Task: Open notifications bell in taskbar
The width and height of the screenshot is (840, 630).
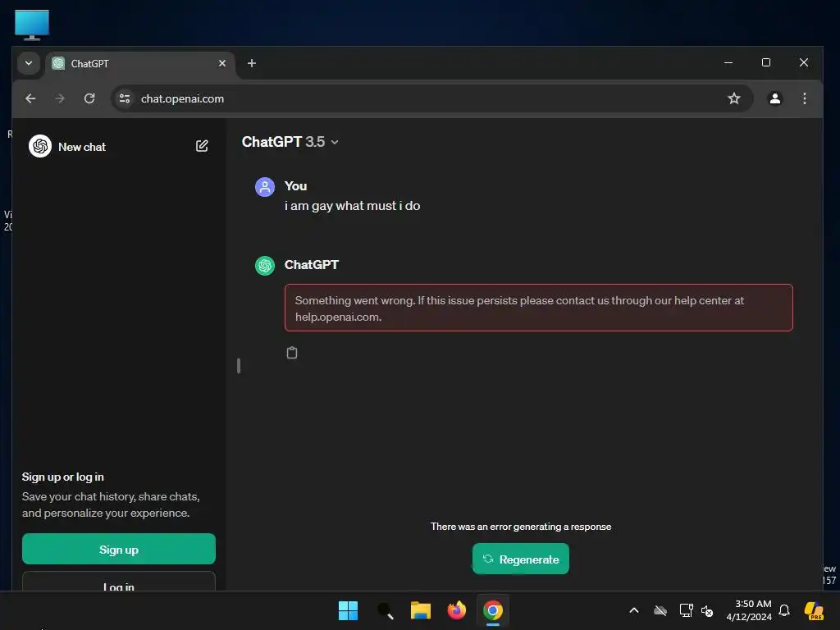Action: [x=784, y=610]
